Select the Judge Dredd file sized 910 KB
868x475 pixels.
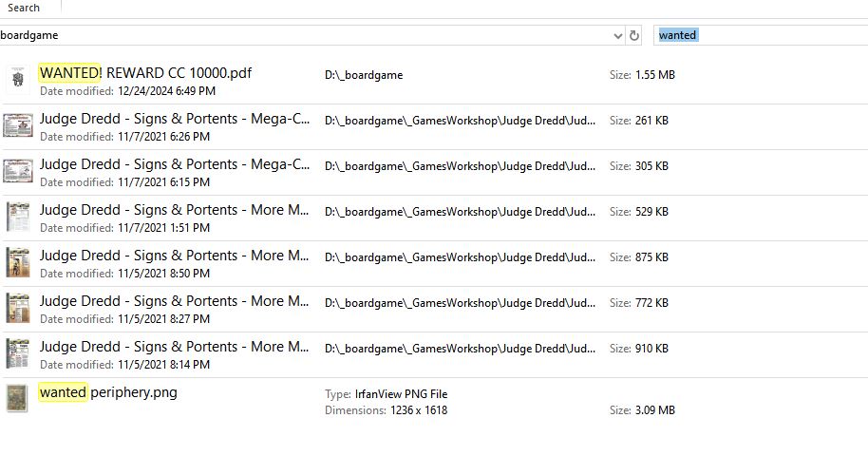pyautogui.click(x=175, y=347)
